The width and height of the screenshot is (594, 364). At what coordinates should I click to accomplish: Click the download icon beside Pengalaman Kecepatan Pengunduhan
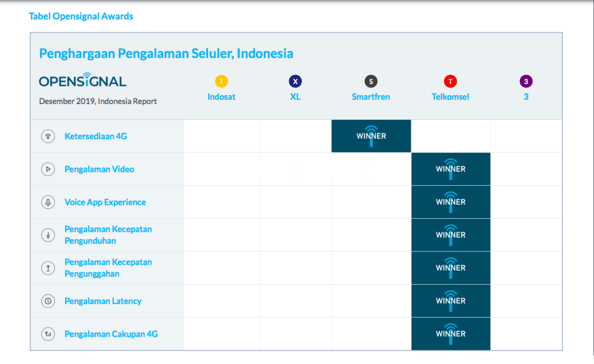pos(48,234)
